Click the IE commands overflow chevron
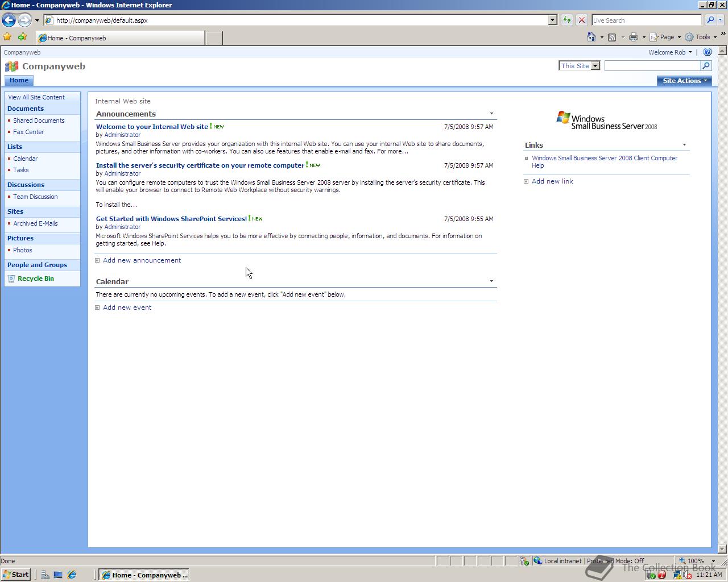The width and height of the screenshot is (728, 582). [723, 34]
